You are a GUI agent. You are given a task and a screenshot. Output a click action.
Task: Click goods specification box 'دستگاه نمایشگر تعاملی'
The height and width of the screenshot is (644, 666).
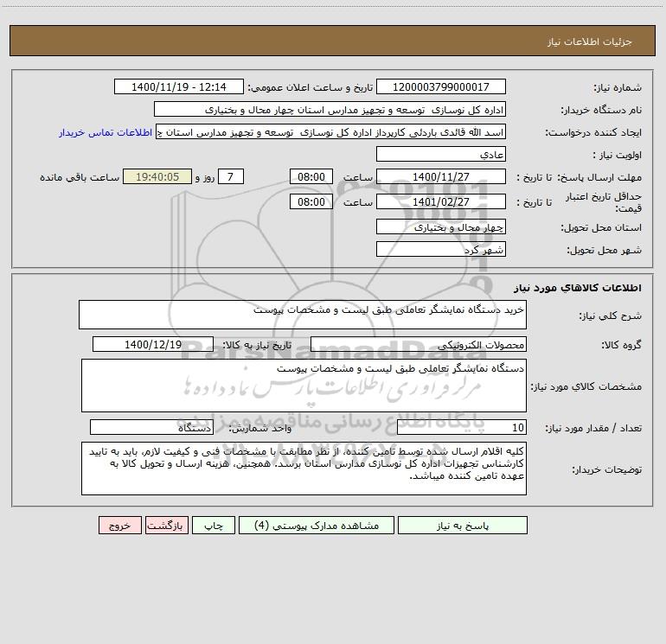pos(304,386)
